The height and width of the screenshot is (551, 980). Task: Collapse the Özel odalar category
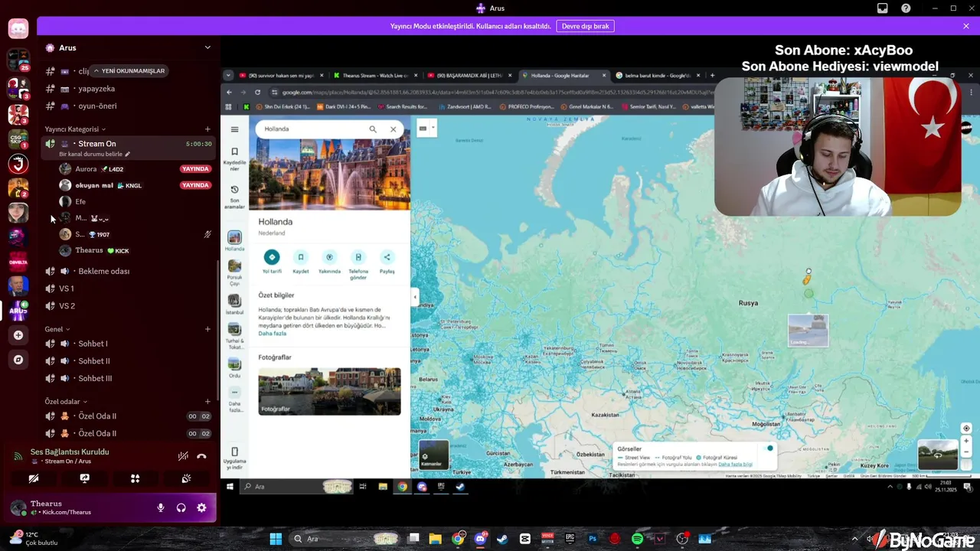coord(66,402)
